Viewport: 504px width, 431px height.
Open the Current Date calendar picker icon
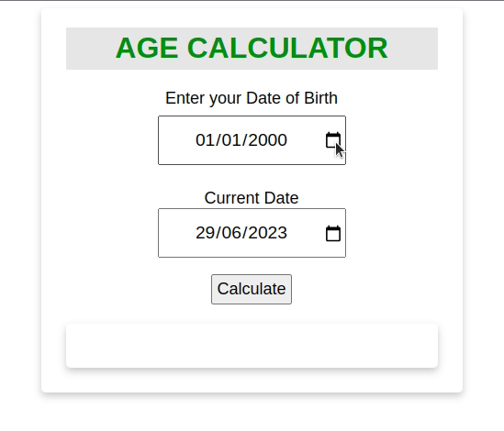[x=333, y=233]
